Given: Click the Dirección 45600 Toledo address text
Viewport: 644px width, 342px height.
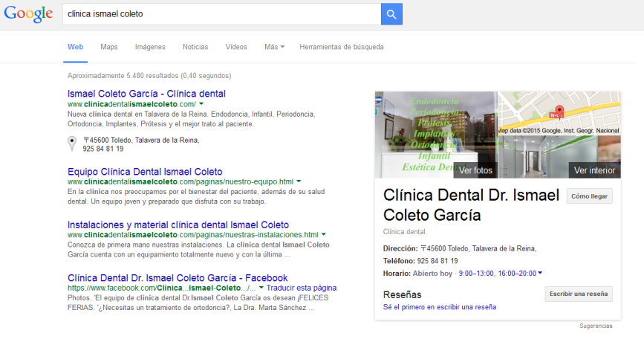Looking at the screenshot, I should point(460,248).
